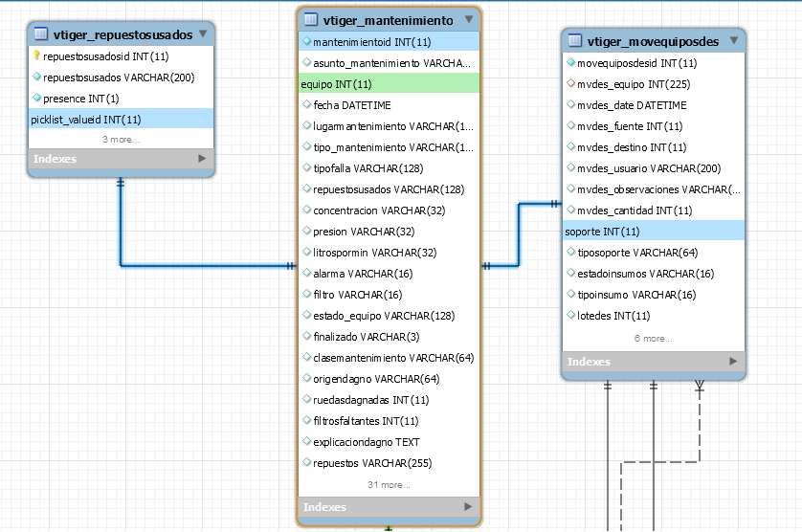The height and width of the screenshot is (532, 802).
Task: Click the diamond icon beside mantenimientoid INT(11)
Action: [307, 41]
